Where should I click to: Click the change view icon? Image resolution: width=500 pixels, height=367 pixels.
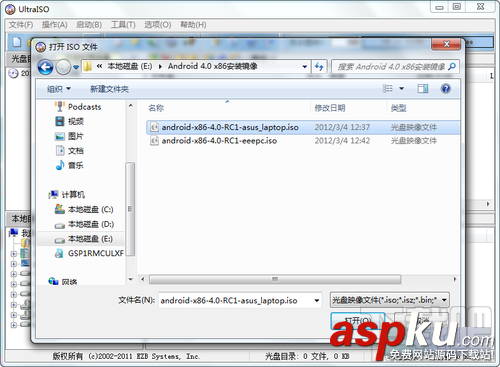pyautogui.click(x=387, y=89)
